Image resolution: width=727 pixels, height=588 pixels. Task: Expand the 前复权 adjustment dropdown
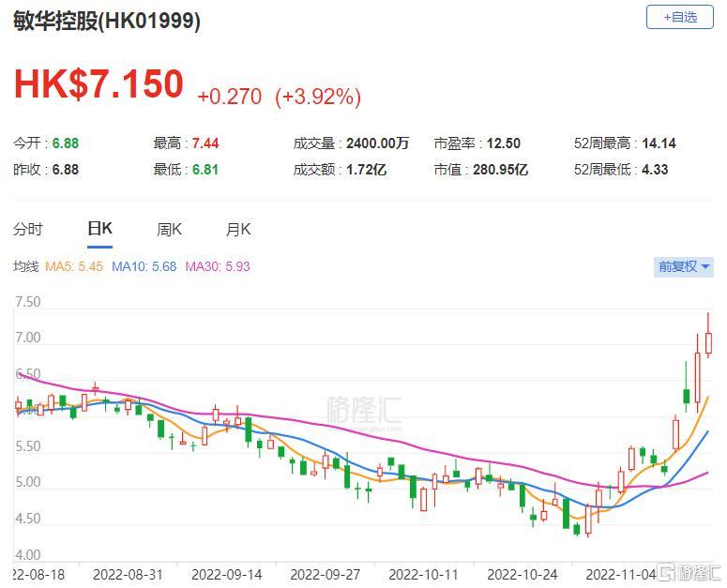click(x=684, y=266)
